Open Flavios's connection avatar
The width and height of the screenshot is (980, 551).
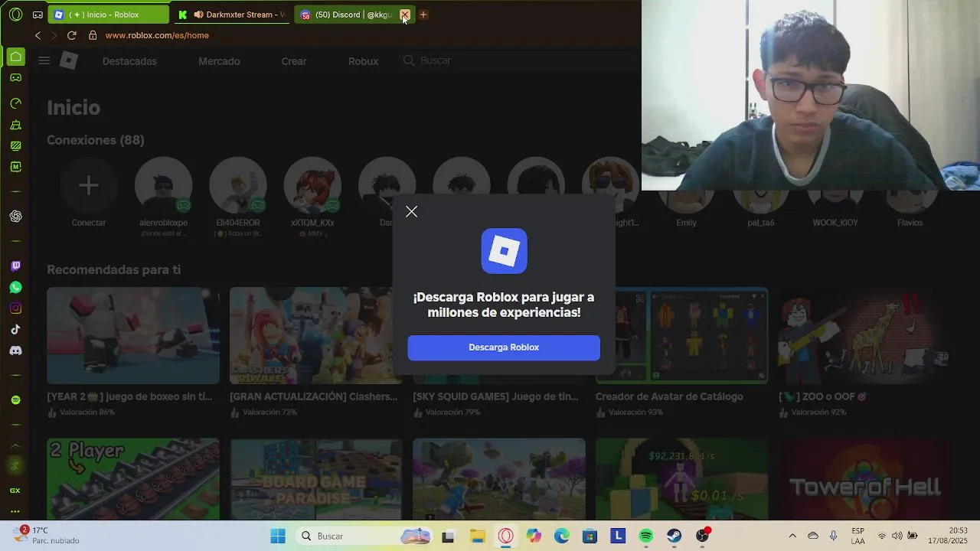pos(910,201)
